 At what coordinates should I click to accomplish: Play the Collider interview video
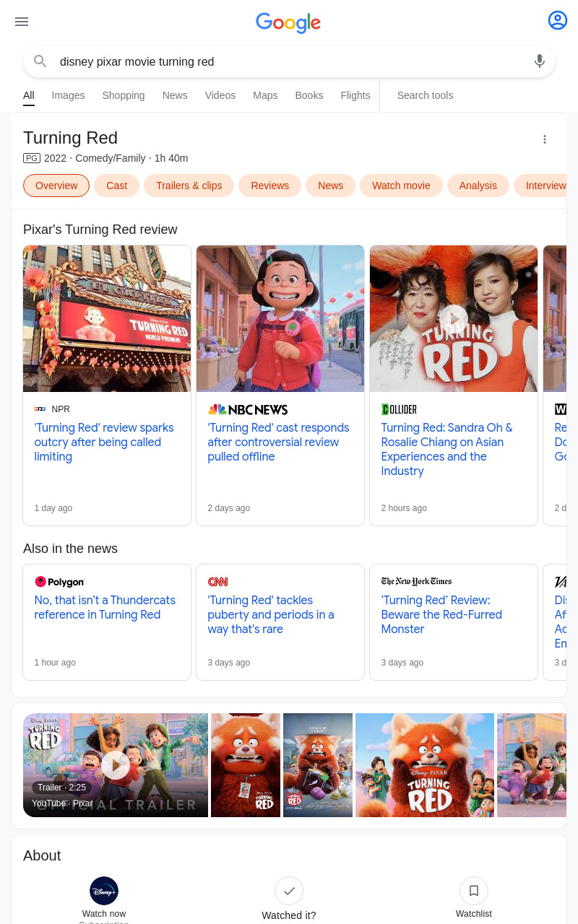click(x=454, y=319)
